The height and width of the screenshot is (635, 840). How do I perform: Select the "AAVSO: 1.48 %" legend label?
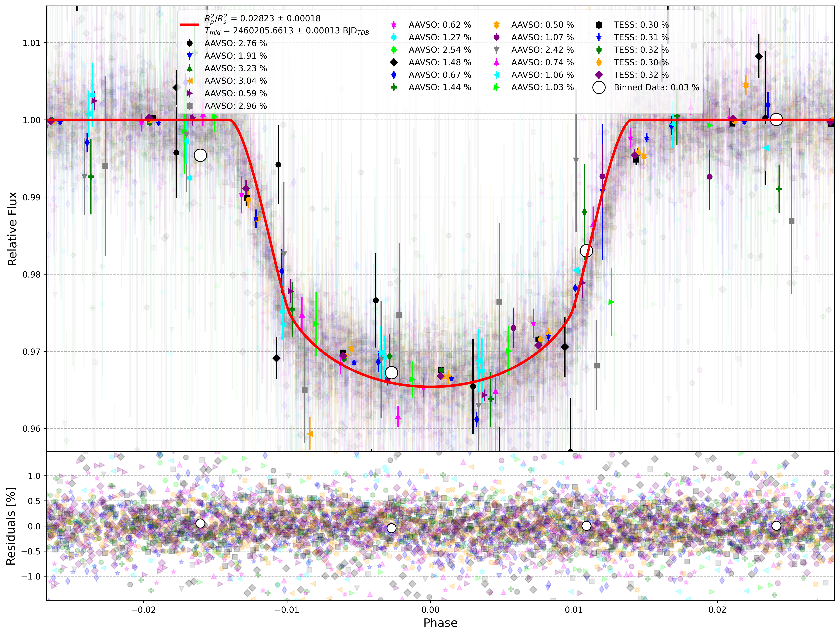[x=440, y=62]
